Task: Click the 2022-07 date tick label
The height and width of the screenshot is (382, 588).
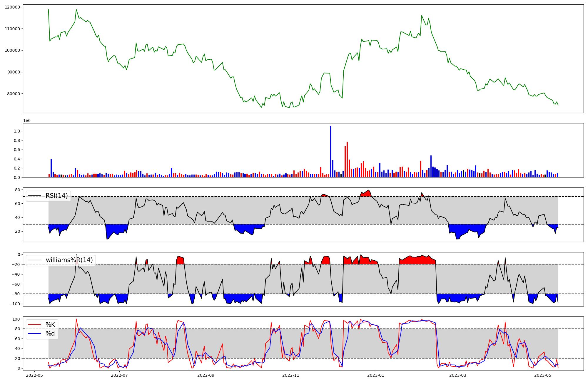Action: click(119, 375)
